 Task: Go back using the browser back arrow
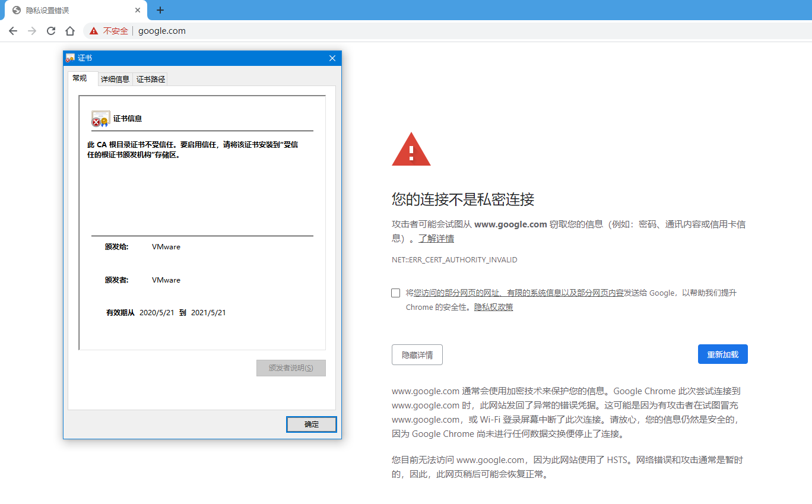coord(13,31)
